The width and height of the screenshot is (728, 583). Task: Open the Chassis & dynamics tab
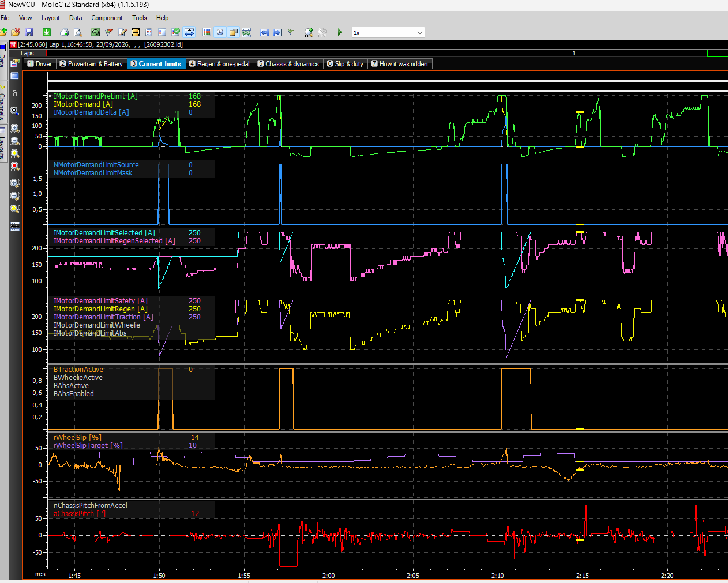288,64
